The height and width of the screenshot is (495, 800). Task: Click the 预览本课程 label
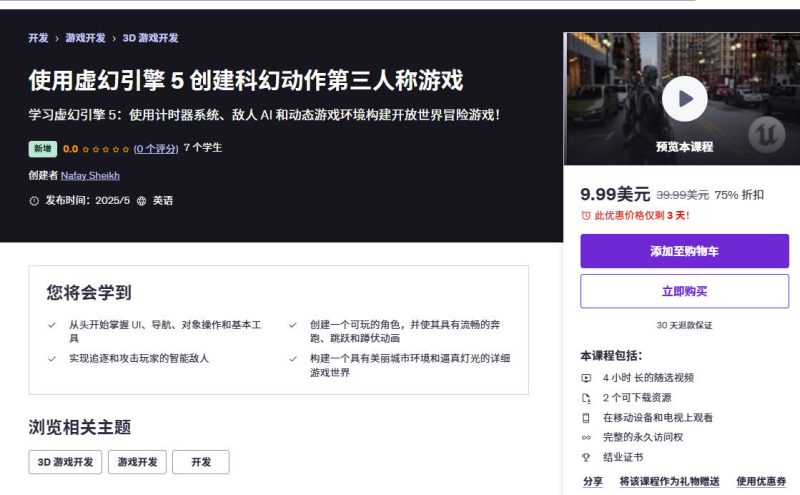click(685, 147)
